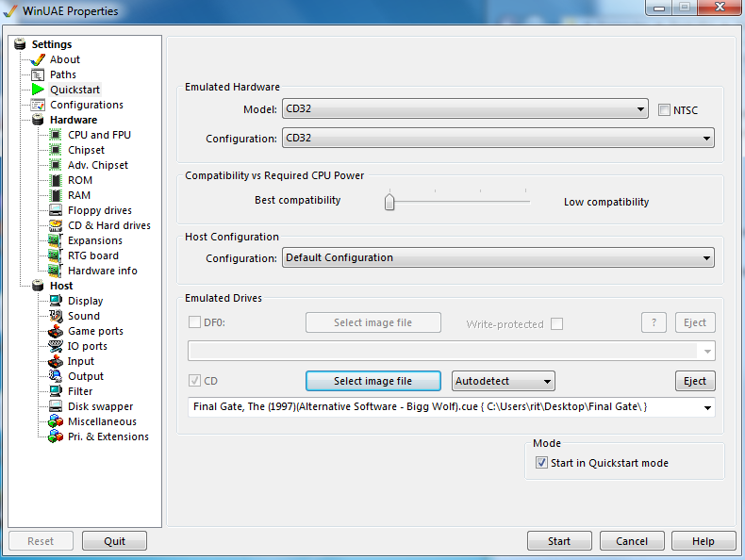Click the Disk swapper icon
Screen dimensions: 745x560
(x=56, y=406)
